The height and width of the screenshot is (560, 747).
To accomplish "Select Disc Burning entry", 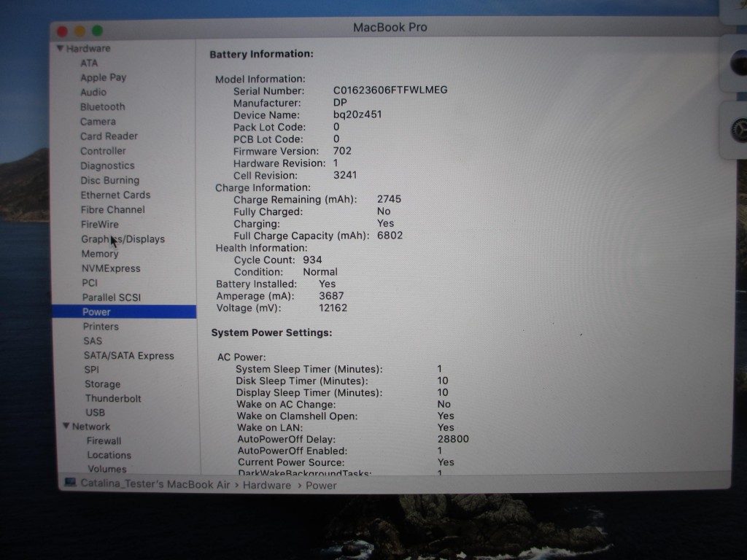I will click(x=109, y=181).
